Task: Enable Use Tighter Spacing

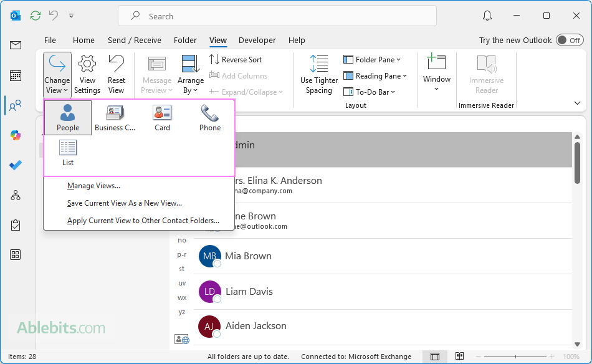Action: point(319,74)
